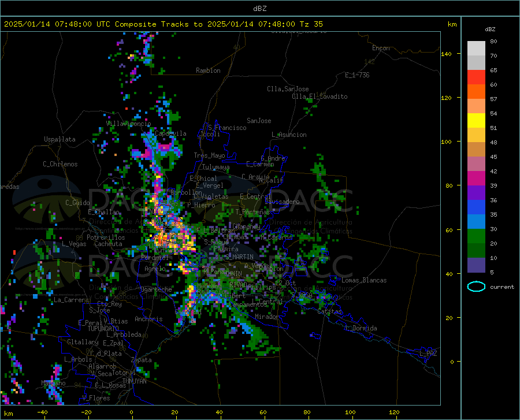Pick the lightest gray 70–80 dBZ swatch
Screen dimensions: 520x420
(x=476, y=49)
